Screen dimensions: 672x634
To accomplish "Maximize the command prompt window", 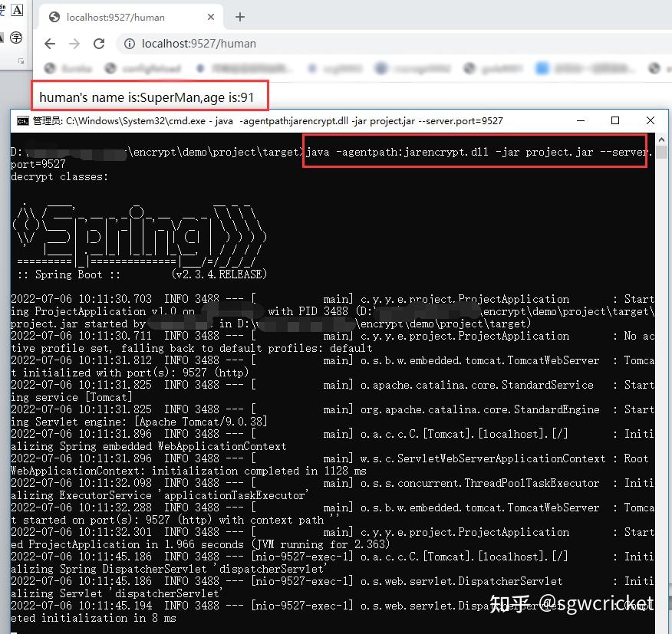I will click(x=616, y=120).
